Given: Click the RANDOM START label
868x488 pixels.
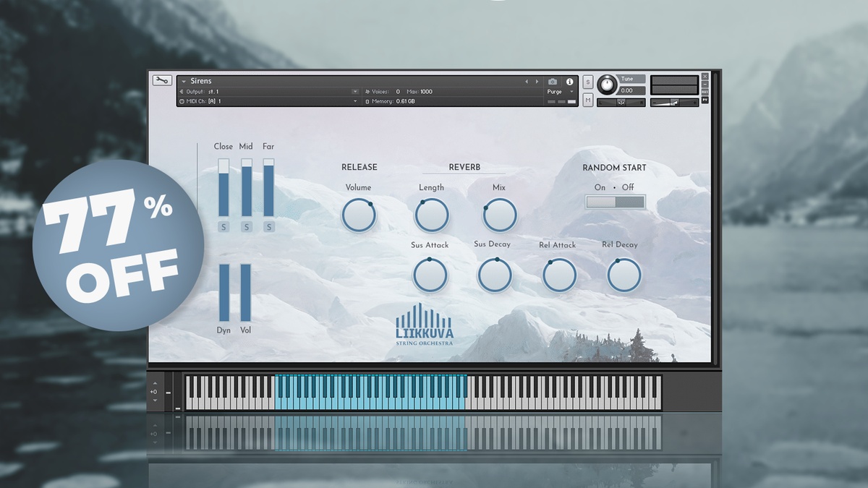Looking at the screenshot, I should 615,168.
